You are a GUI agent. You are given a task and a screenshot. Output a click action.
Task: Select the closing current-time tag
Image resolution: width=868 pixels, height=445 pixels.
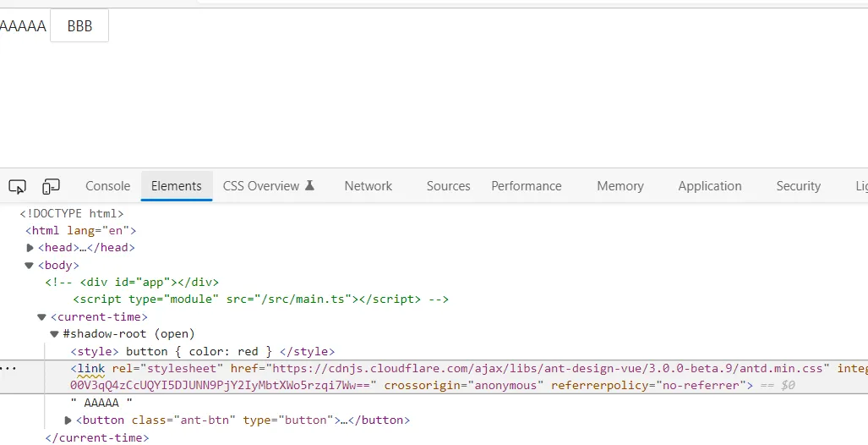[97, 437]
